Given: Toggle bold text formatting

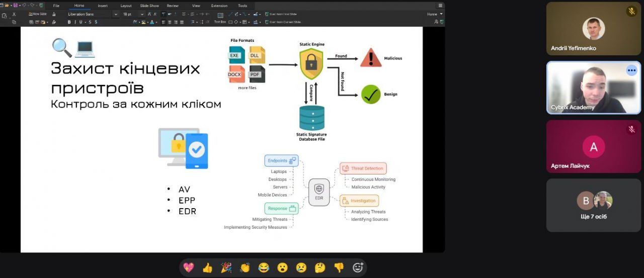Looking at the screenshot, I should click(69, 22).
